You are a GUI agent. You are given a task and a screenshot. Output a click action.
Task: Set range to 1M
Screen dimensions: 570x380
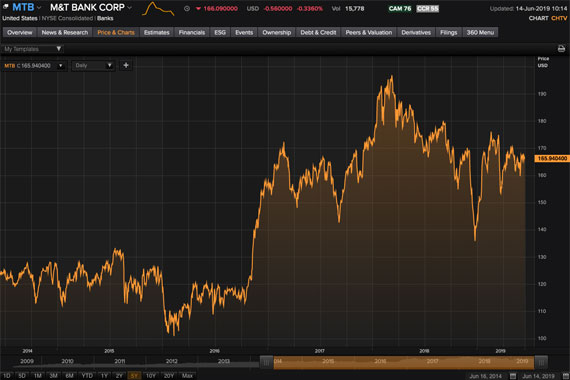[37, 376]
